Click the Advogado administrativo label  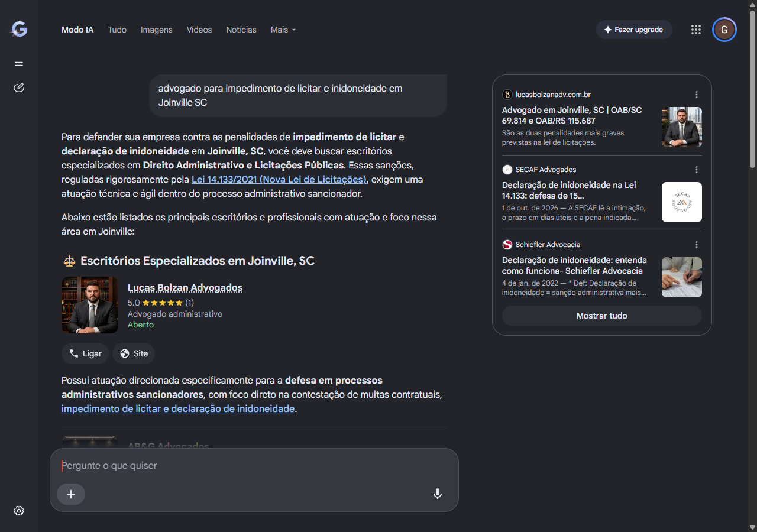pos(175,314)
